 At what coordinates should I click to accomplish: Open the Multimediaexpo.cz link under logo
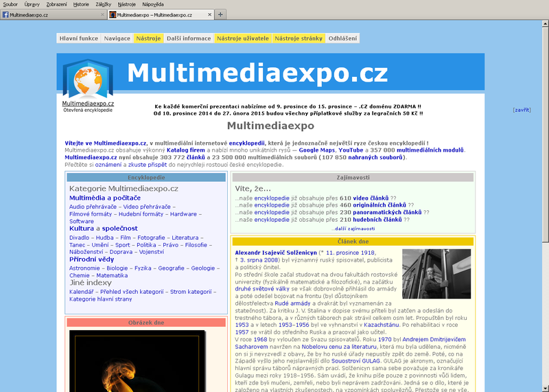click(x=88, y=104)
